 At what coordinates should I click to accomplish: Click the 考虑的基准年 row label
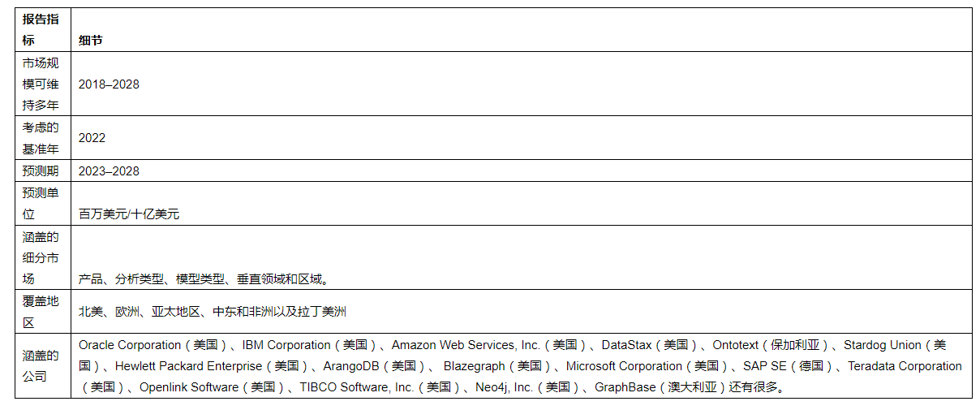point(41,138)
